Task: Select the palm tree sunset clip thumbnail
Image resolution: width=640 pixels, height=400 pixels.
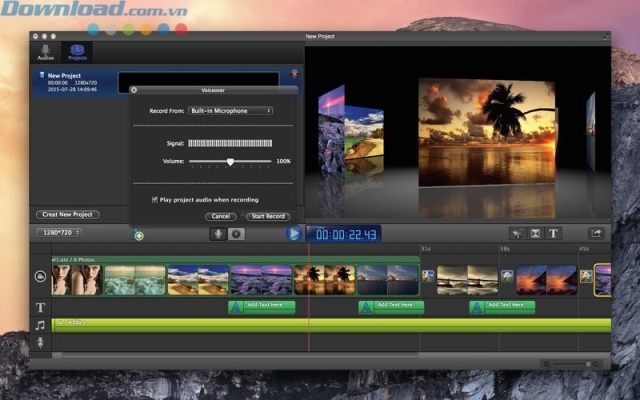Action: 325,278
